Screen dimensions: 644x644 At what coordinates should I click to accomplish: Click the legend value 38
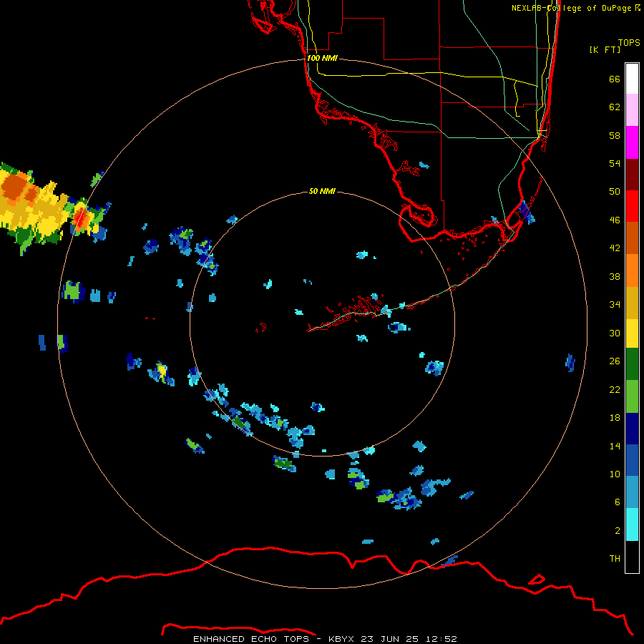click(615, 276)
